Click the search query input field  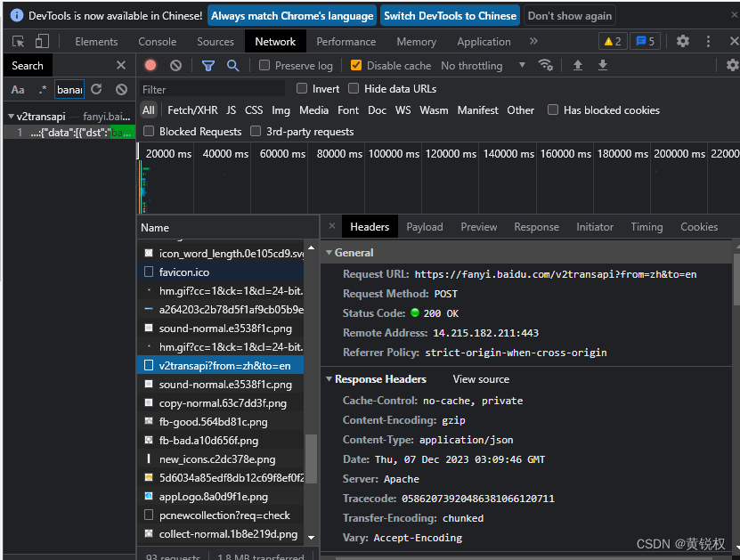point(69,89)
